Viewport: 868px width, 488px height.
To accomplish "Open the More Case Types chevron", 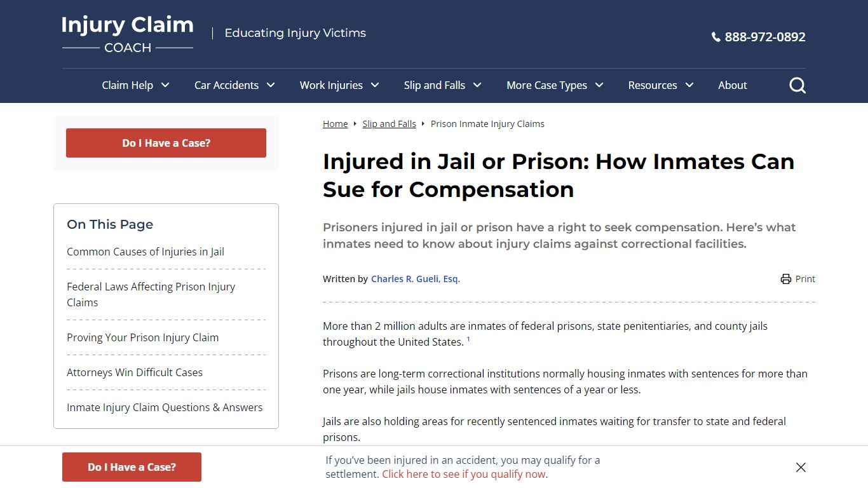I will pyautogui.click(x=599, y=85).
